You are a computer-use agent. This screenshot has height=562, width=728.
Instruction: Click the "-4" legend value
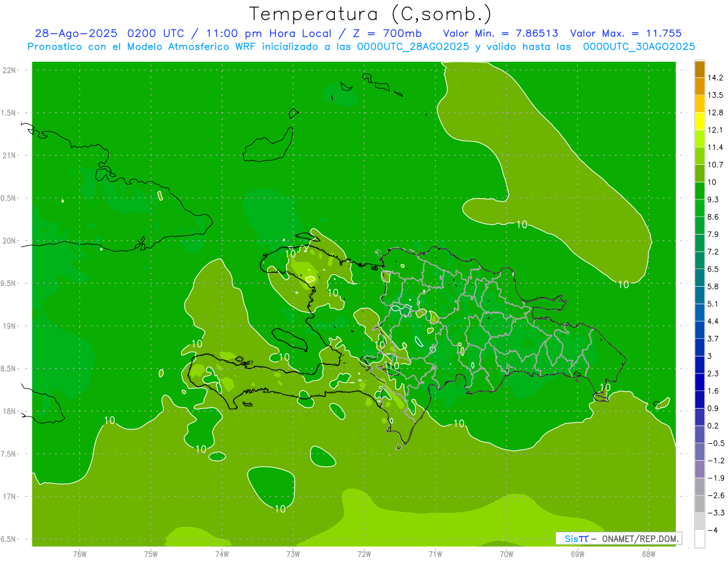click(712, 530)
